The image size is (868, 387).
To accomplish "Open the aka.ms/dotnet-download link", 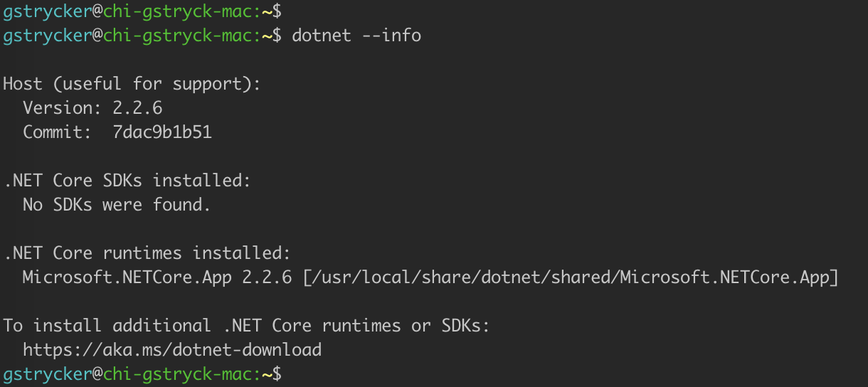I will click(x=172, y=350).
